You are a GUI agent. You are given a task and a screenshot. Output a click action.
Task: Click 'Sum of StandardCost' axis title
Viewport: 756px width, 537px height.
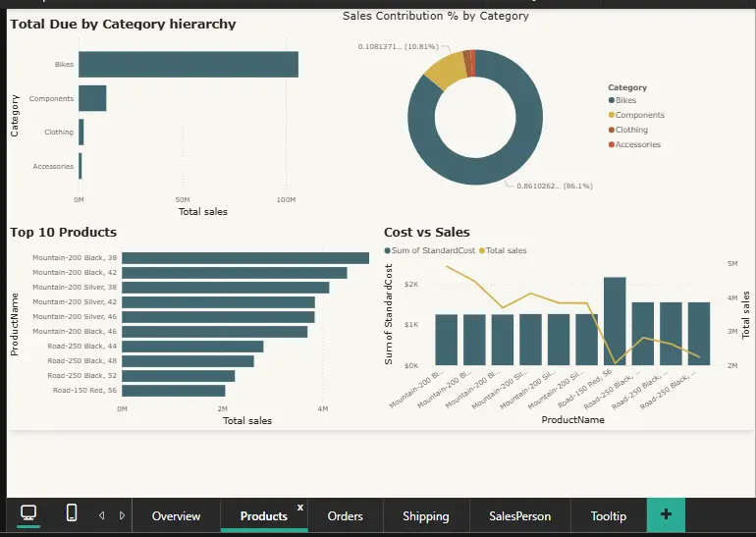pos(389,314)
